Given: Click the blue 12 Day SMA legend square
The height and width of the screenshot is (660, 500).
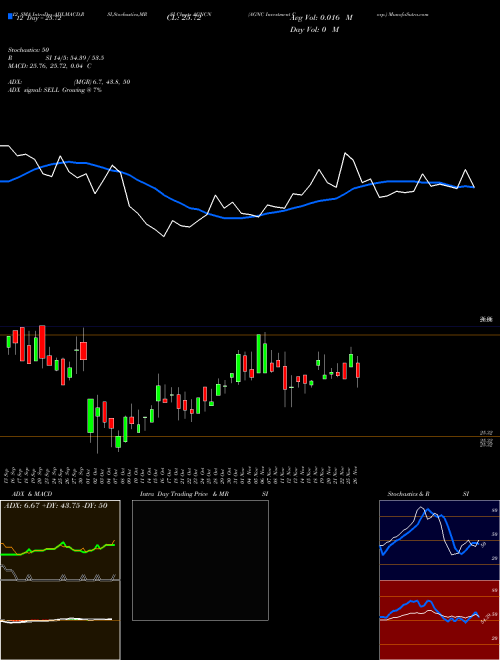Looking at the screenshot, I should point(10,16).
